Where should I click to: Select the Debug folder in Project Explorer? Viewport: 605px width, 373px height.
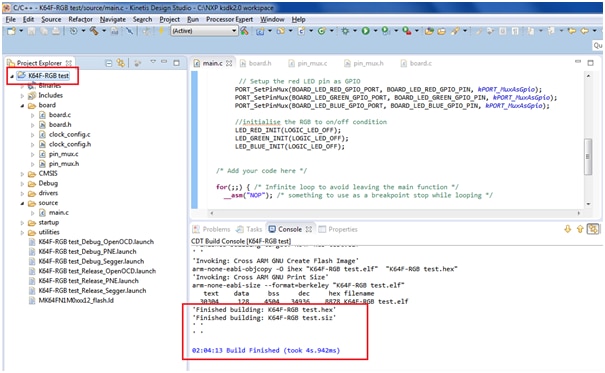48,184
